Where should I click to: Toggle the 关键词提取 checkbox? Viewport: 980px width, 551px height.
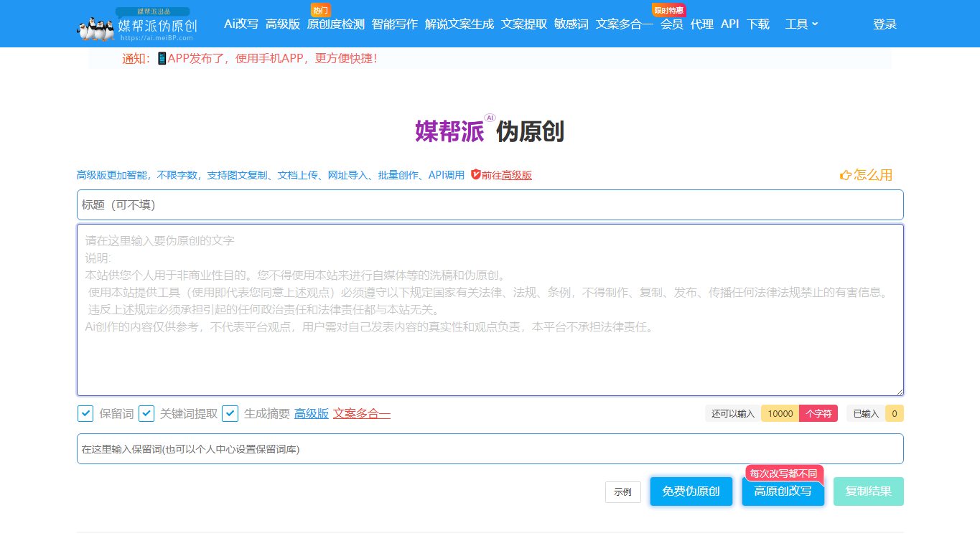tap(146, 413)
